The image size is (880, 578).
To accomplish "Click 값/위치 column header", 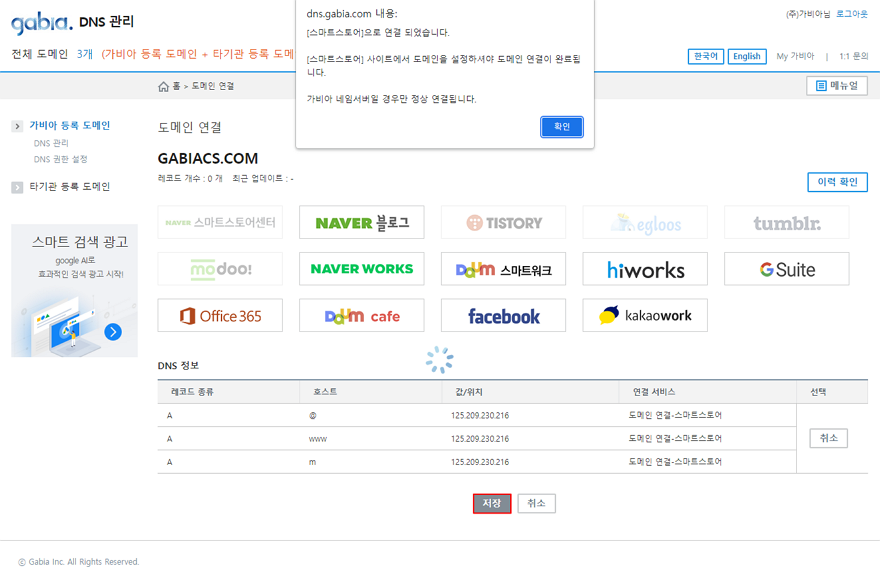I will [x=469, y=392].
